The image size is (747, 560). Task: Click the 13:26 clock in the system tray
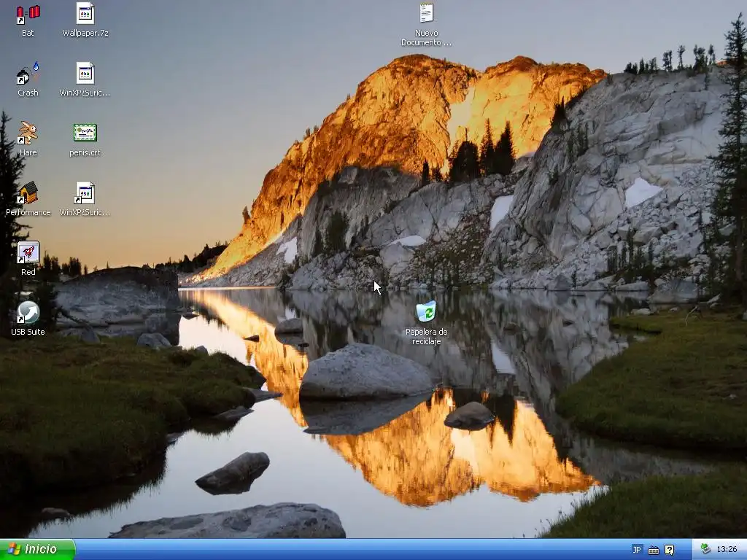point(727,550)
